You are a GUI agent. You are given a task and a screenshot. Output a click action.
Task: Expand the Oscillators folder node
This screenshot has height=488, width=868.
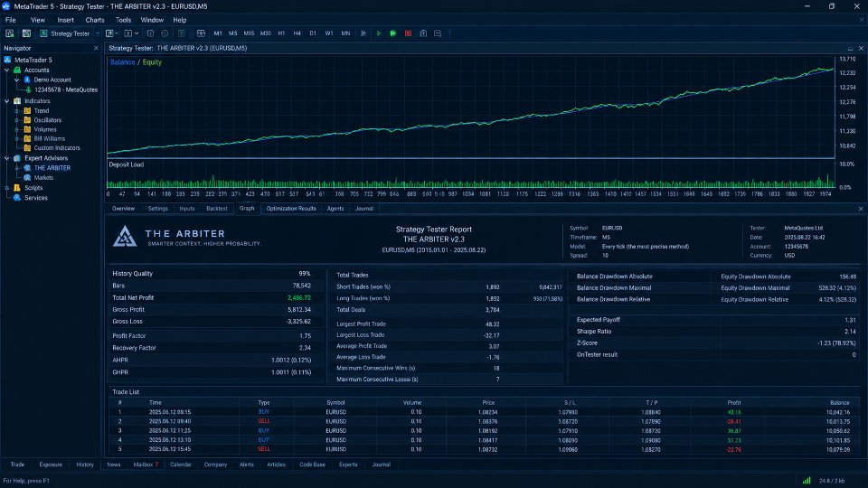click(x=16, y=120)
